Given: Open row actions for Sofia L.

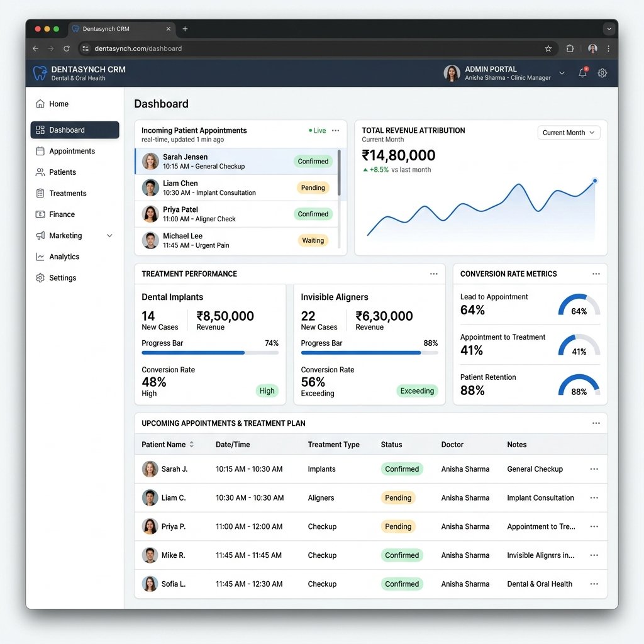Looking at the screenshot, I should coord(594,584).
